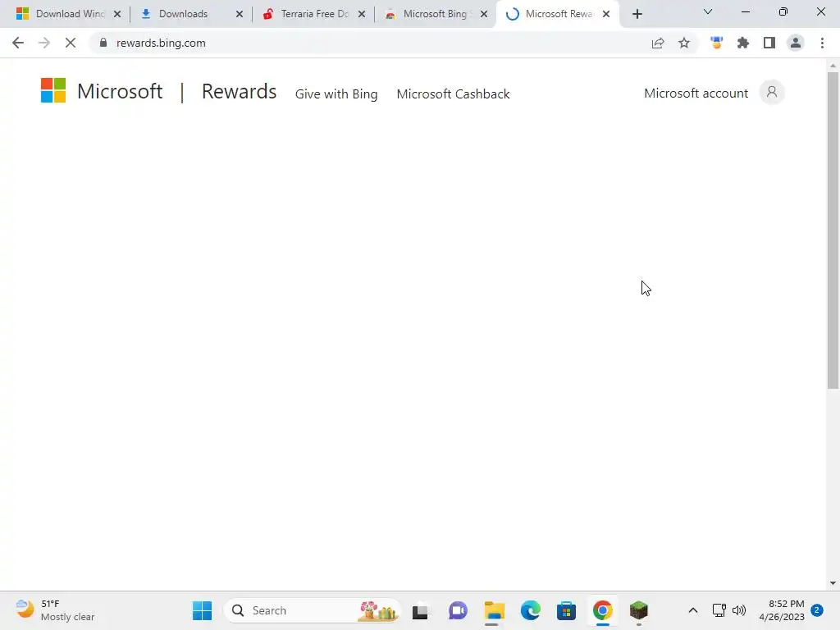Viewport: 840px width, 630px height.
Task: Toggle the browser side panel
Action: pyautogui.click(x=769, y=43)
